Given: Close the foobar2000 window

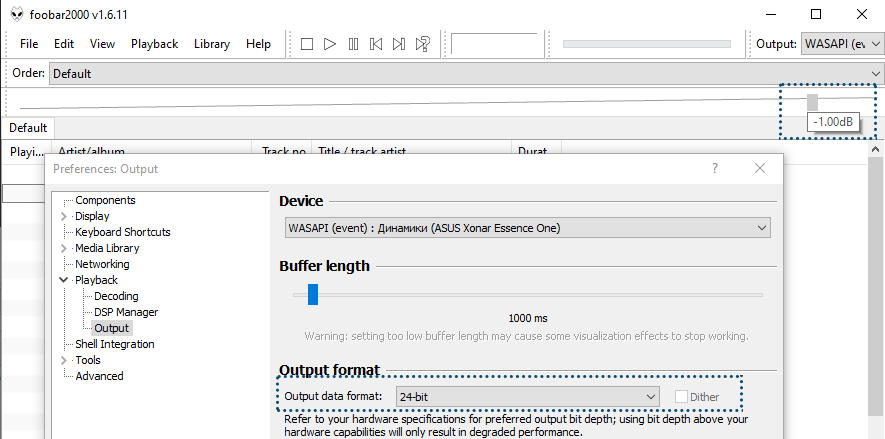Looking at the screenshot, I should click(861, 14).
